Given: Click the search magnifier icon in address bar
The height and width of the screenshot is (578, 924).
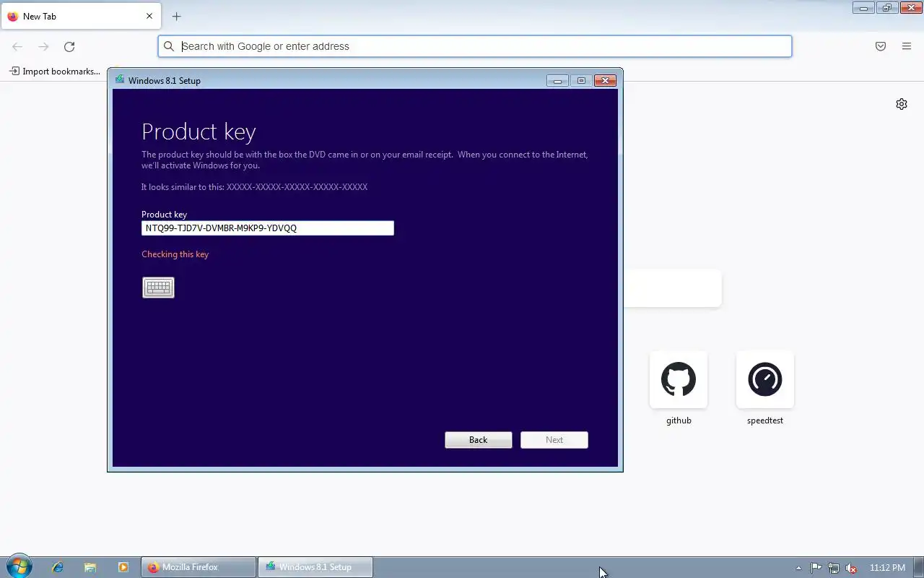Looking at the screenshot, I should 169,46.
